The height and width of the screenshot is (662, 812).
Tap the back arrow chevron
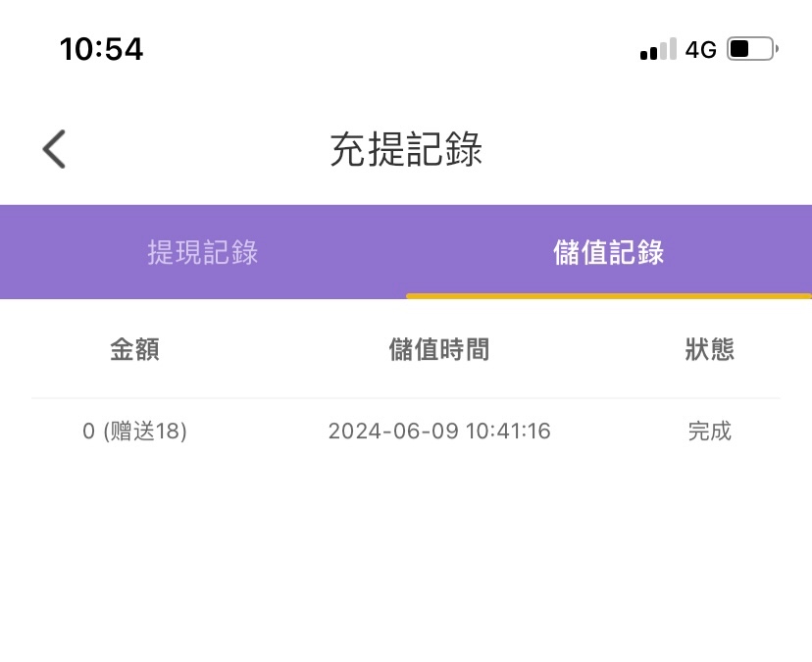pyautogui.click(x=54, y=150)
